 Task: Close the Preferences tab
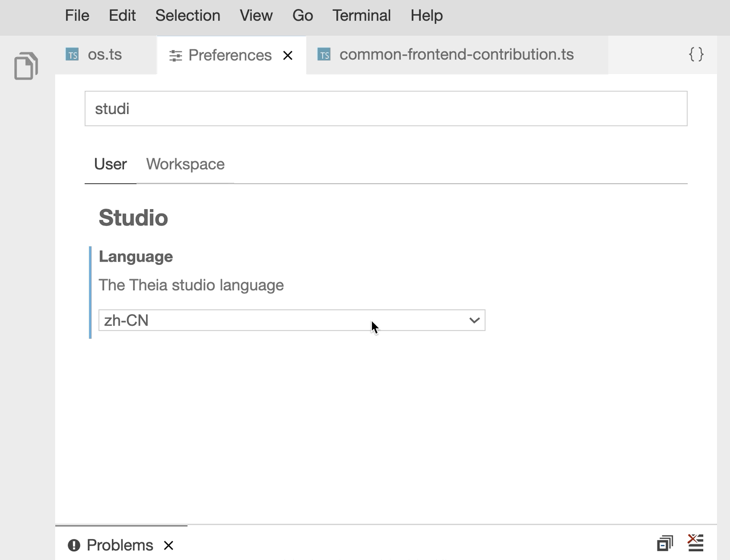288,55
